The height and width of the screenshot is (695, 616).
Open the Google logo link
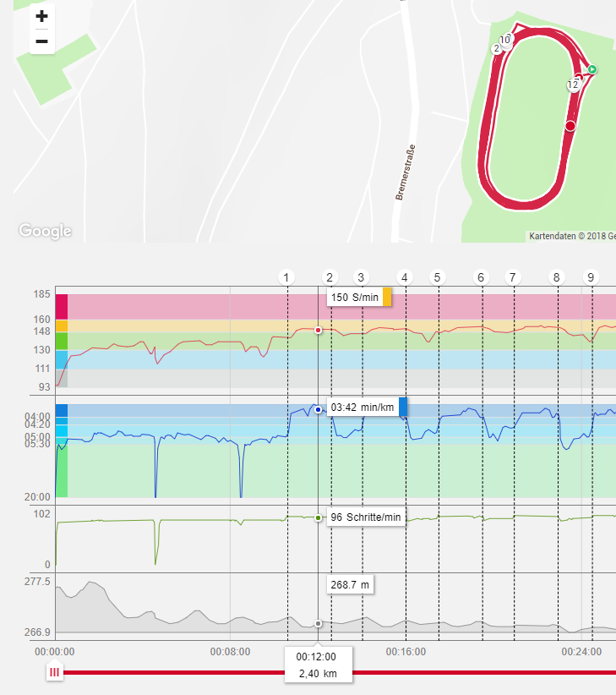(x=45, y=230)
